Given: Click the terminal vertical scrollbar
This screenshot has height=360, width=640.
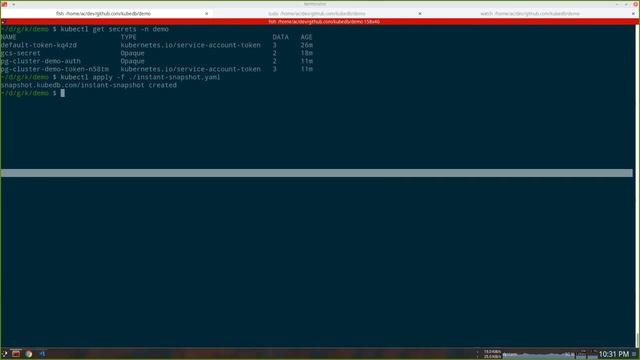Looking at the screenshot, I should (x=636, y=186).
